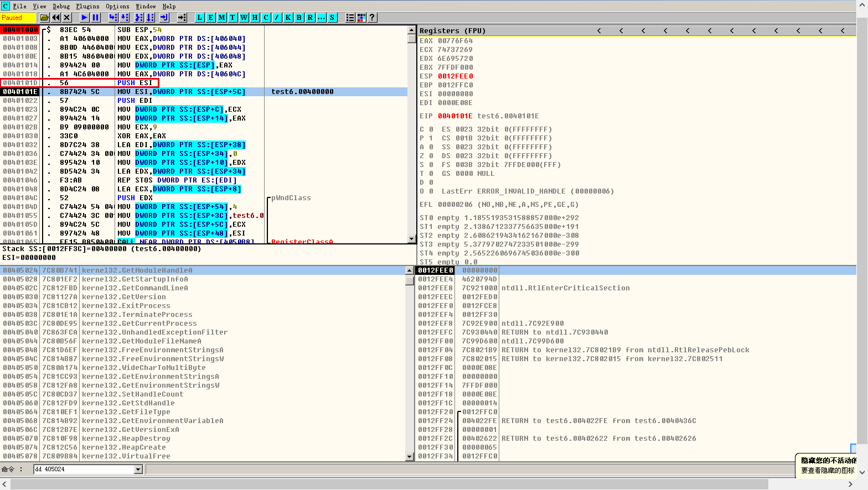The height and width of the screenshot is (490, 868).
Task: Show Source window with S button
Action: click(332, 18)
